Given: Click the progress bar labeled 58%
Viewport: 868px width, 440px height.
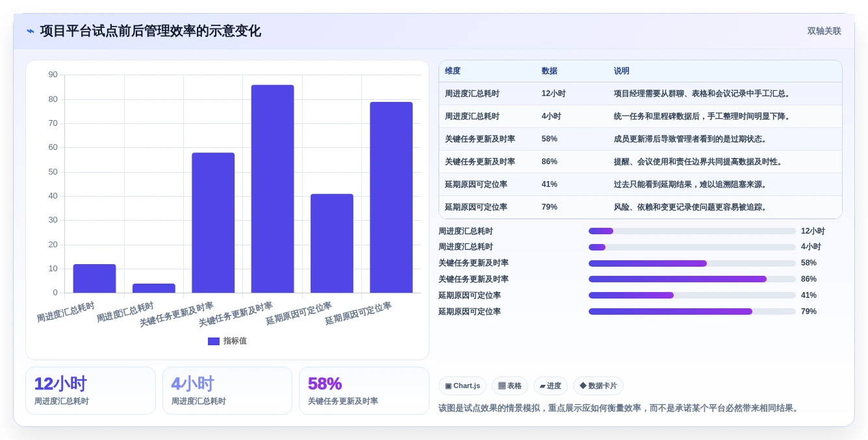Looking at the screenshot, I should point(692,263).
